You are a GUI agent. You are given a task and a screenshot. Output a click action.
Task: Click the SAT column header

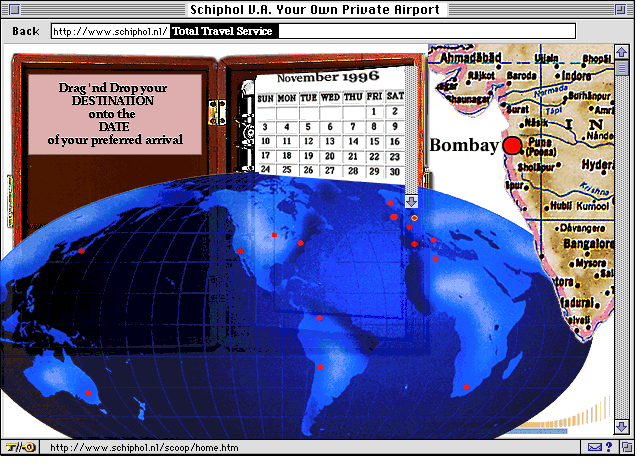pyautogui.click(x=395, y=96)
